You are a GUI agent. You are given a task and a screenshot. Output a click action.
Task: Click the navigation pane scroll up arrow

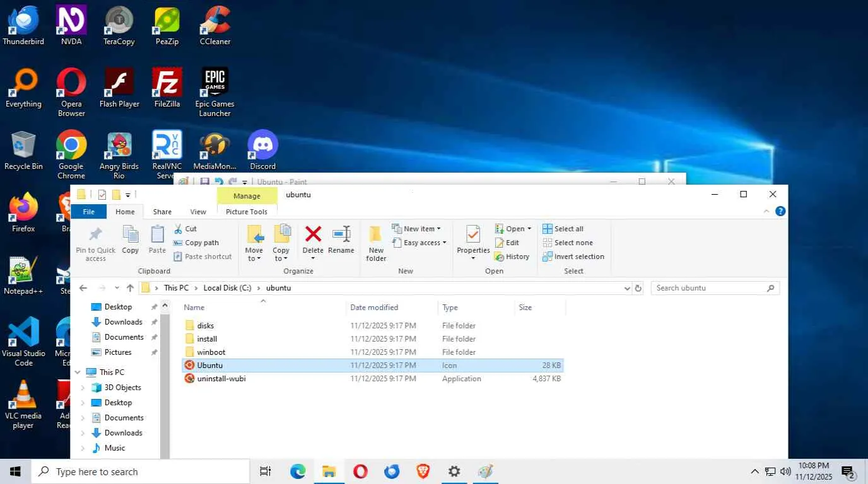click(x=165, y=307)
